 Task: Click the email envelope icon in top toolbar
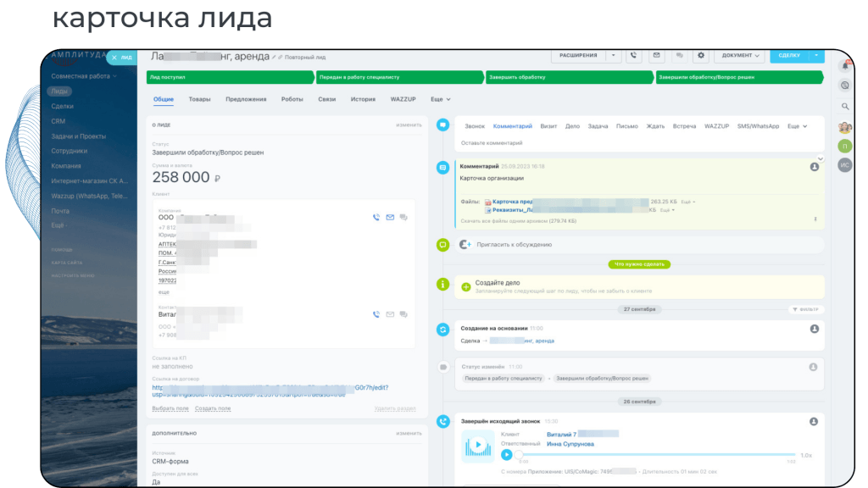[657, 55]
